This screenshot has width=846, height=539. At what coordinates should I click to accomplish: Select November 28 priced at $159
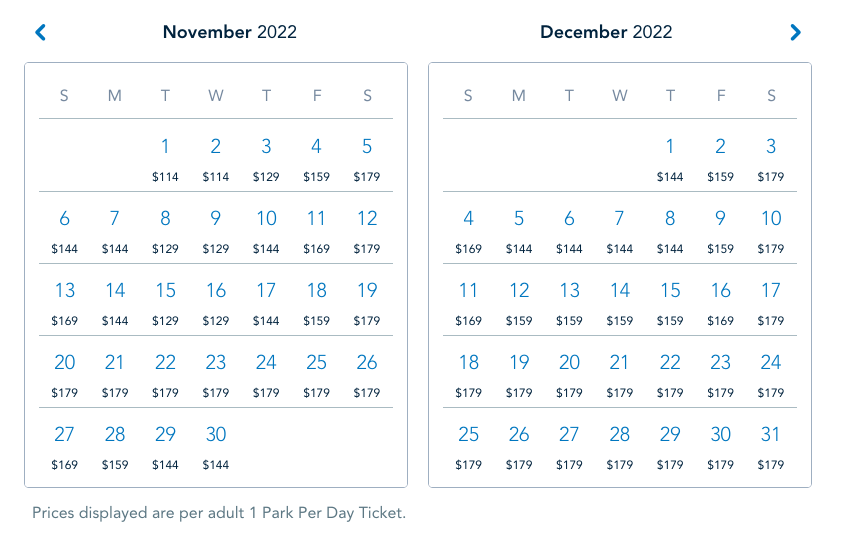coord(115,445)
